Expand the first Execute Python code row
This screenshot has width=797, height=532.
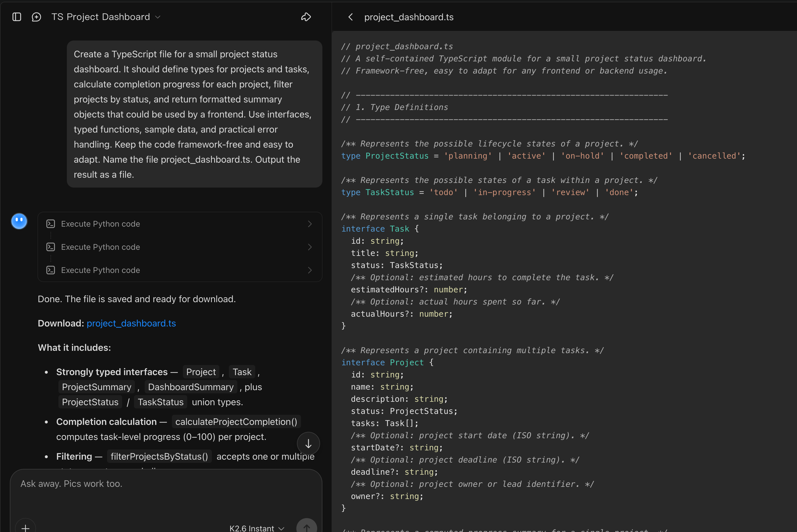pyautogui.click(x=180, y=224)
